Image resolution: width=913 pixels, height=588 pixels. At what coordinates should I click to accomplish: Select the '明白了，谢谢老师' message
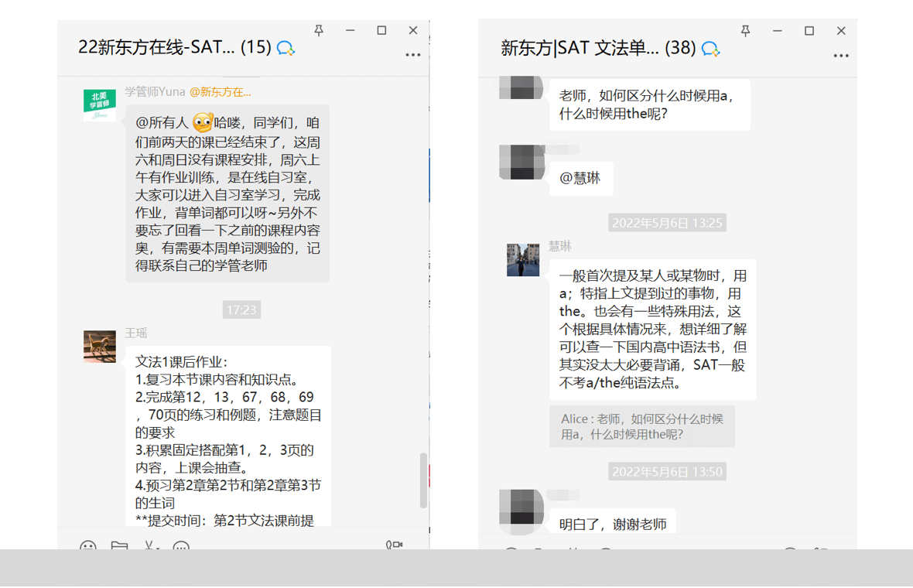[612, 521]
